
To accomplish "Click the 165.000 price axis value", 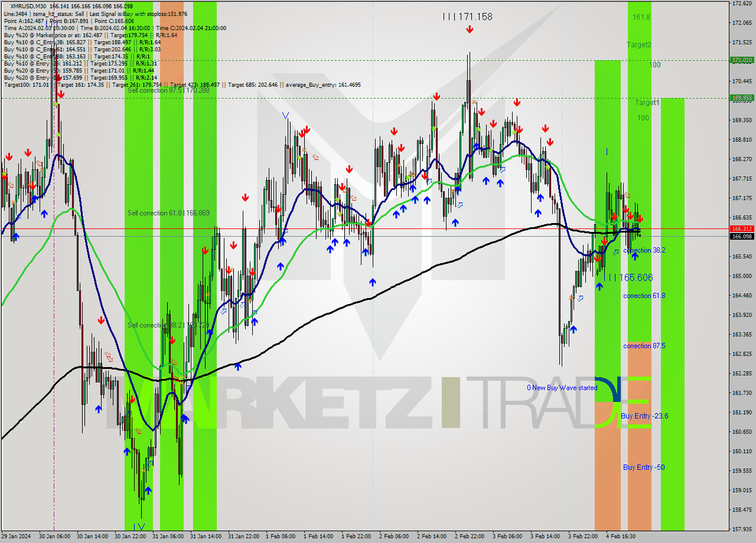I will 742,276.
